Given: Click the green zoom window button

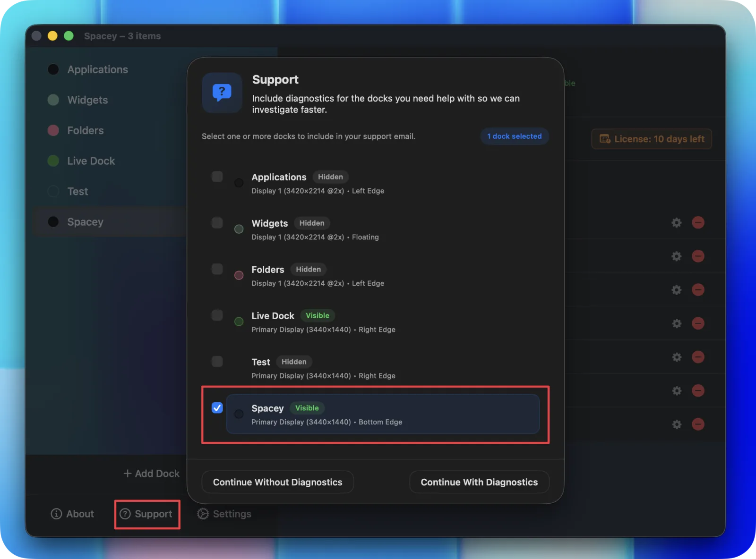Looking at the screenshot, I should (69, 36).
